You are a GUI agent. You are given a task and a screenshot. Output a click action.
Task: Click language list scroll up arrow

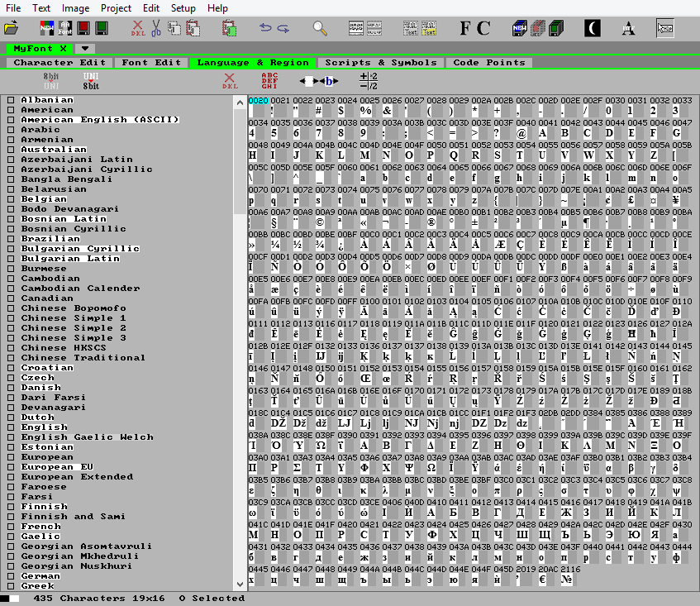point(240,103)
